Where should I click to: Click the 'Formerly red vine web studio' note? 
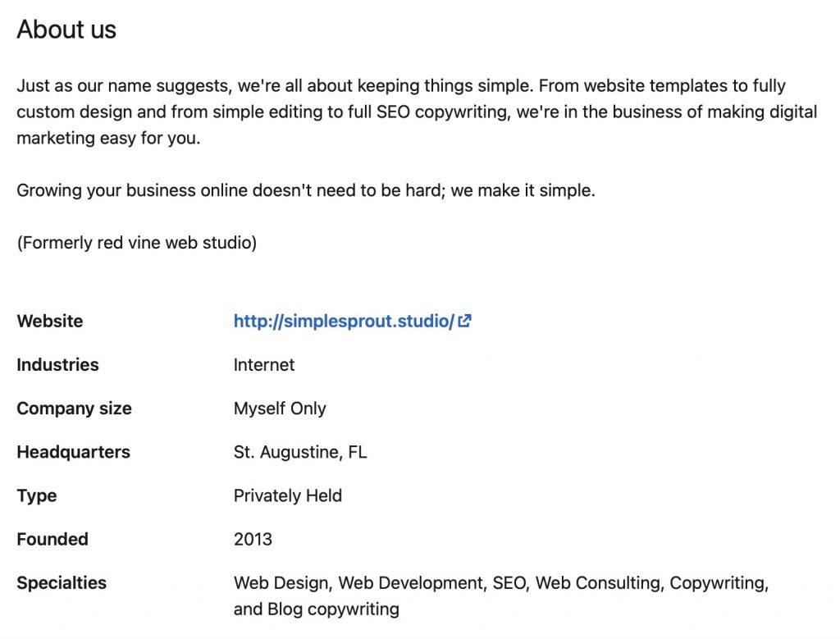click(x=136, y=244)
